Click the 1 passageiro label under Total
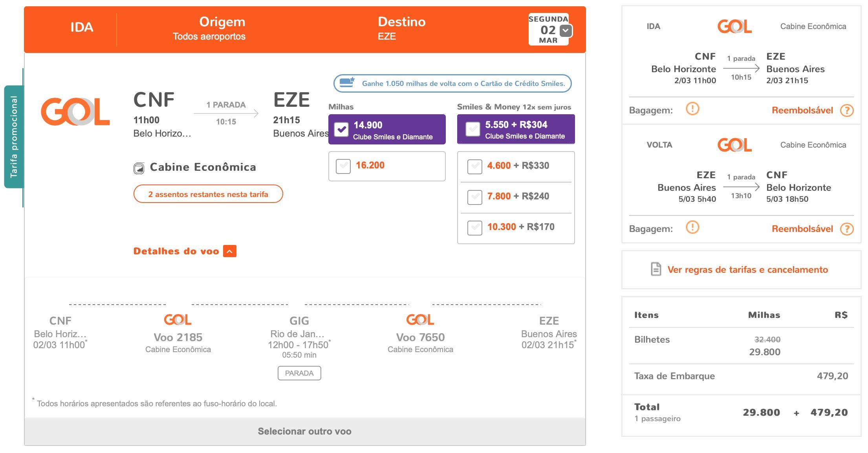This screenshot has height=453, width=868. 657,419
